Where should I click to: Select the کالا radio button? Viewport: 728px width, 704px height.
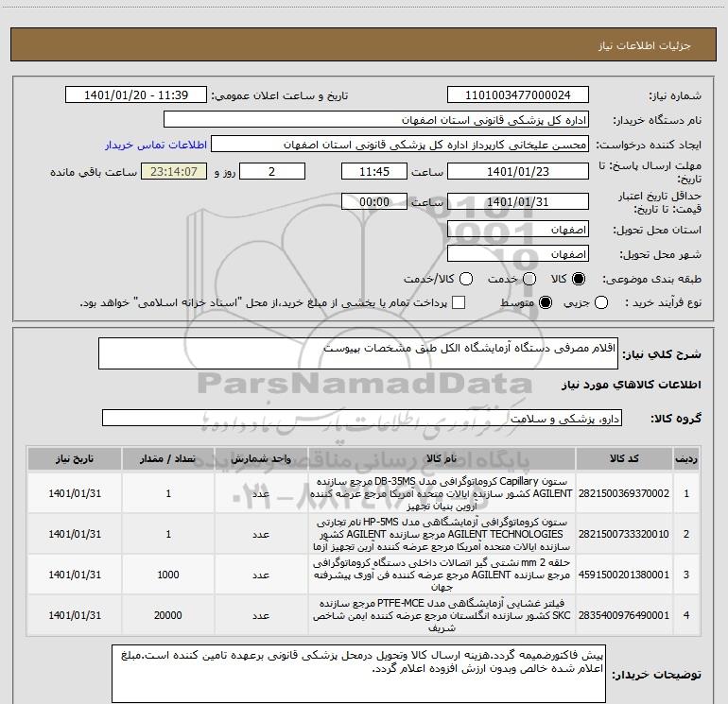tap(579, 279)
